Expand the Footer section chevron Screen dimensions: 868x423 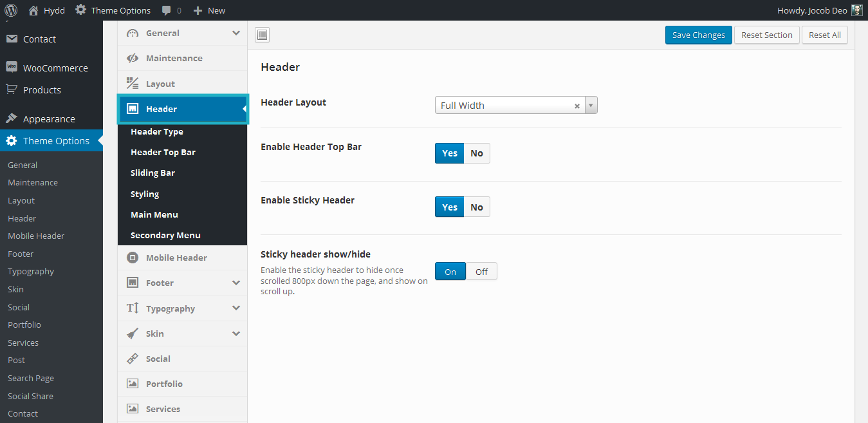pyautogui.click(x=236, y=283)
